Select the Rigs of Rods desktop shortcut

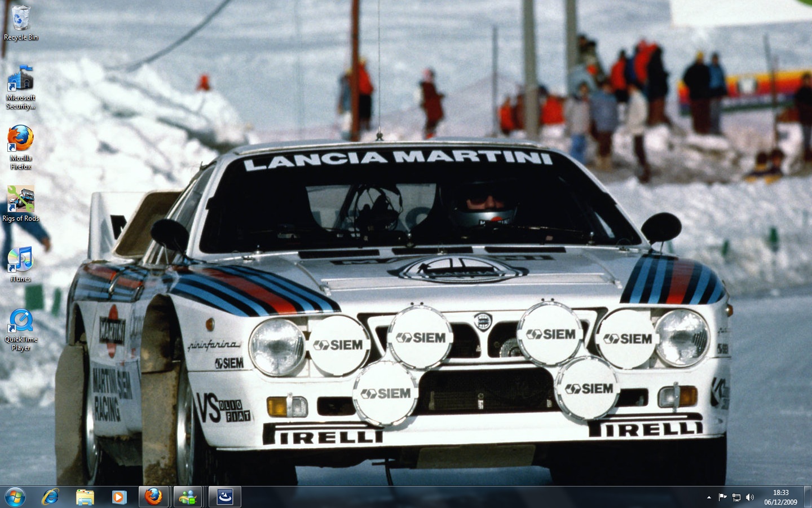[21, 204]
